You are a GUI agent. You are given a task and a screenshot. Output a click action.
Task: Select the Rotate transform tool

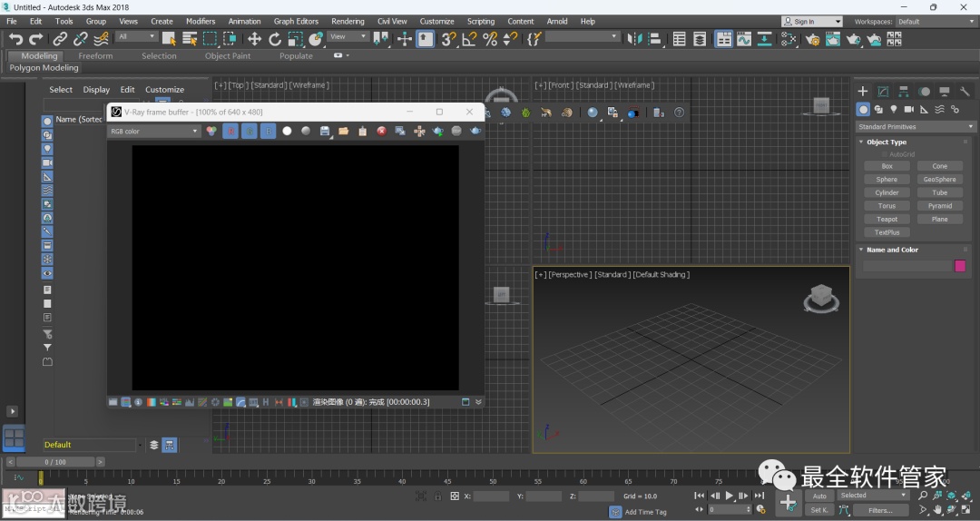tap(275, 39)
